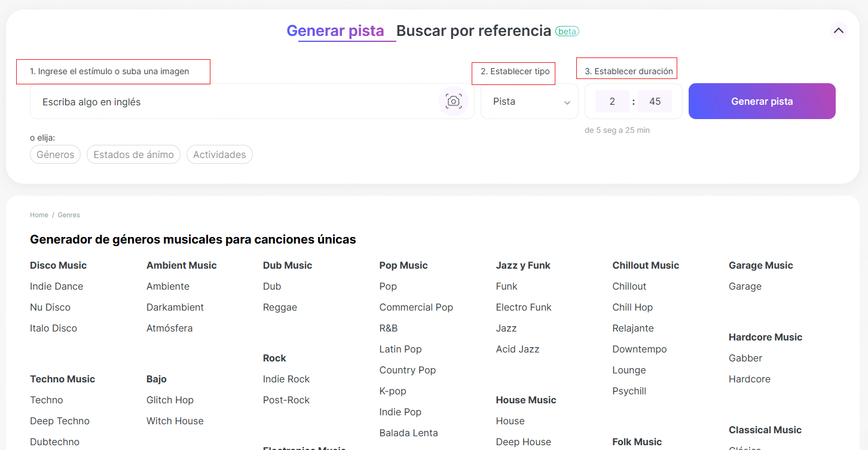
Task: Open the Genres breadcrumb link
Action: (x=68, y=214)
